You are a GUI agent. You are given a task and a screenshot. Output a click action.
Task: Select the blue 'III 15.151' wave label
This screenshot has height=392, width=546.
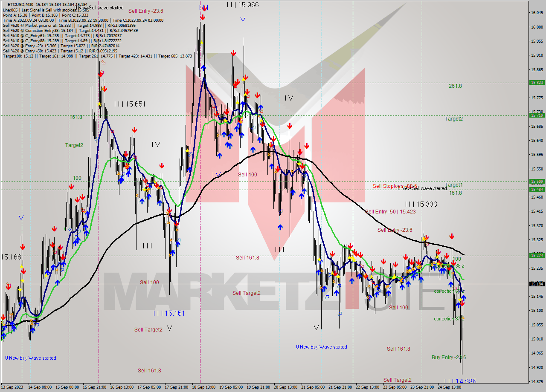coord(169,313)
